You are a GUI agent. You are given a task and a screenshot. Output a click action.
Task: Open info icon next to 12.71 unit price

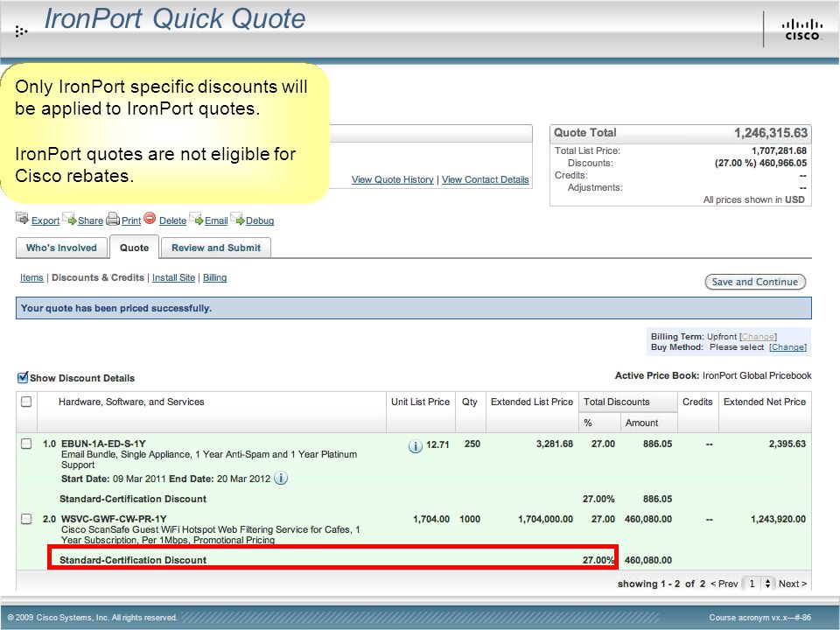tap(415, 445)
